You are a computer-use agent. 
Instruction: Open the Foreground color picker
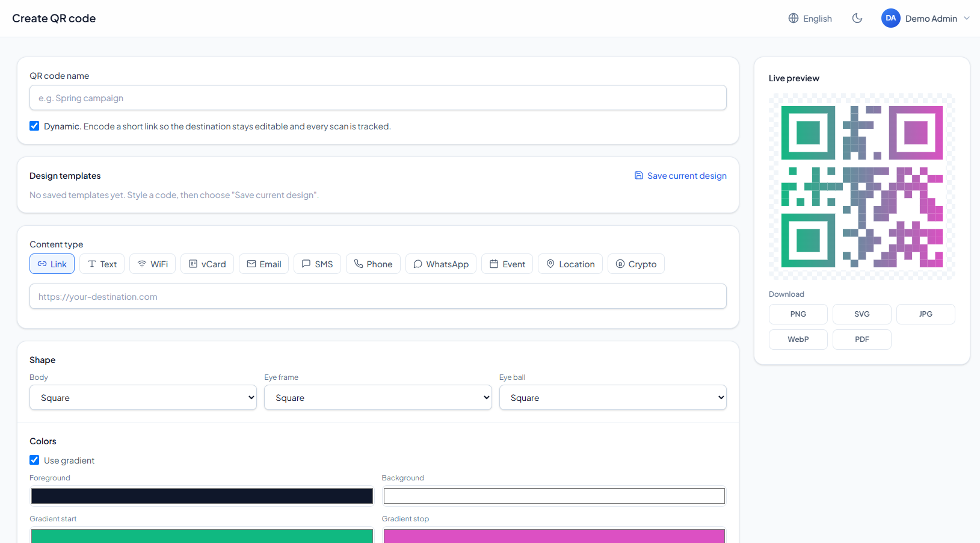[x=202, y=496]
